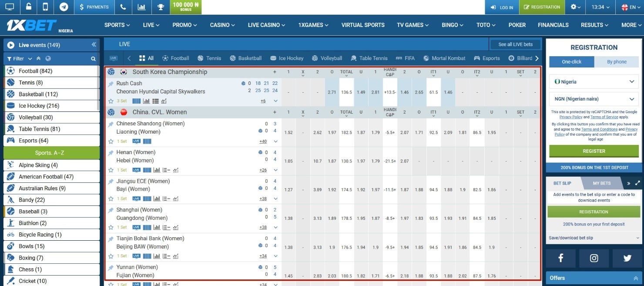644x286 pixels.
Task: Favorite the Chinese Shandong match with its star
Action: click(111, 141)
